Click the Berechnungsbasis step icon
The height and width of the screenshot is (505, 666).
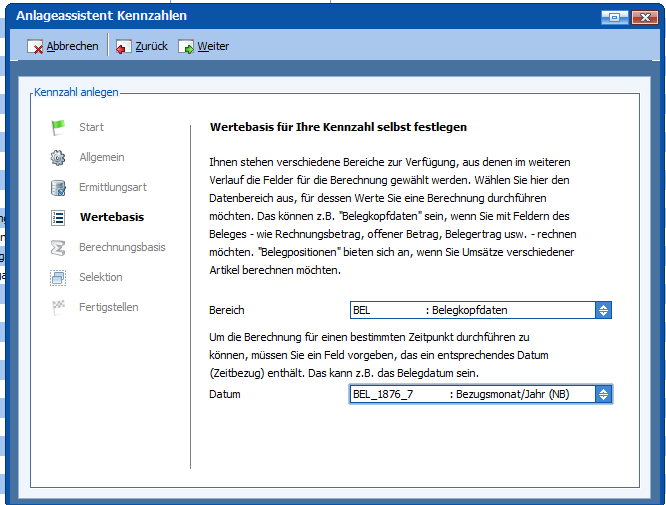click(58, 247)
